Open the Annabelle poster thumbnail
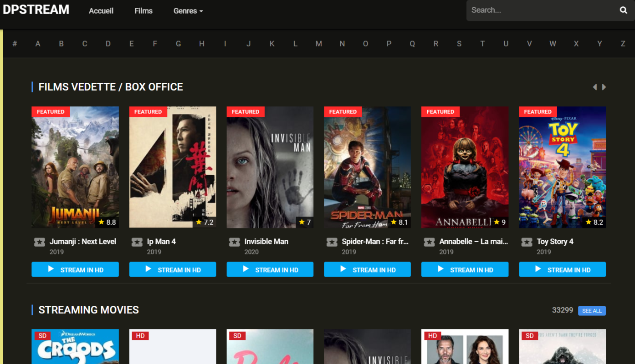 465,167
